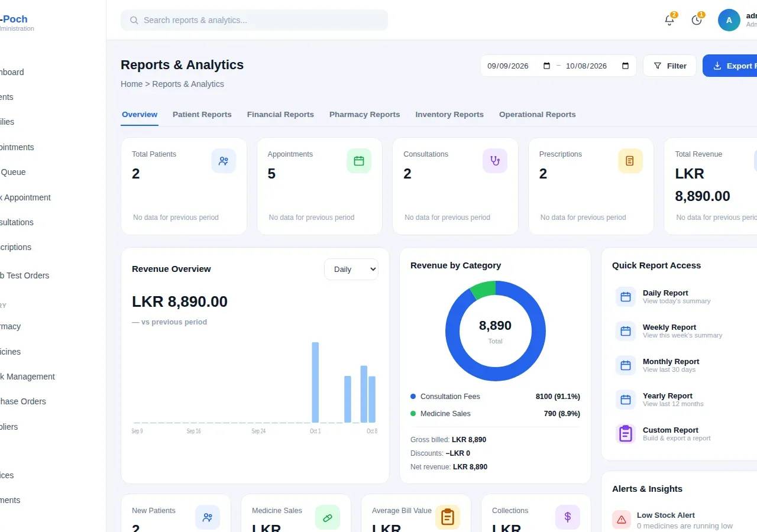This screenshot has height=532, width=757.
Task: Click the Monthly Report calendar icon
Action: 626,365
